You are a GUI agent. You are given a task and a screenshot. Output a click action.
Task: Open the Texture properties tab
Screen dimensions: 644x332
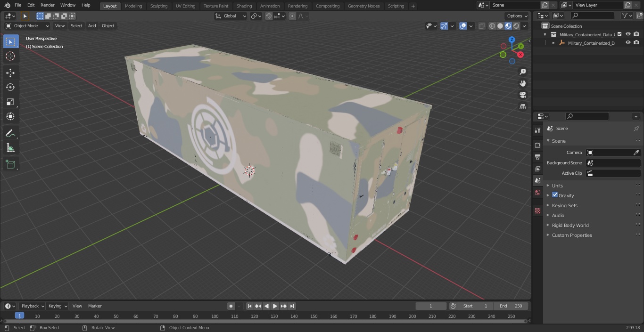[537, 211]
